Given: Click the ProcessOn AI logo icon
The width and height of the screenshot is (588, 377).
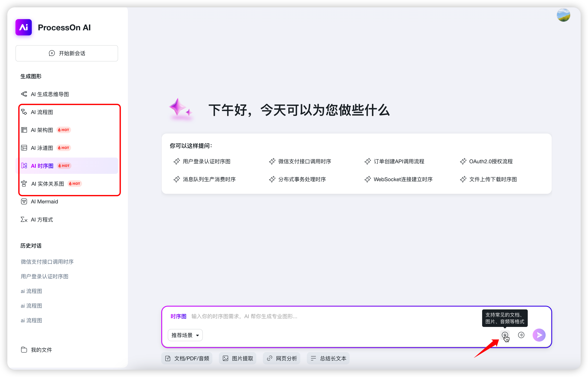Looking at the screenshot, I should [x=23, y=27].
